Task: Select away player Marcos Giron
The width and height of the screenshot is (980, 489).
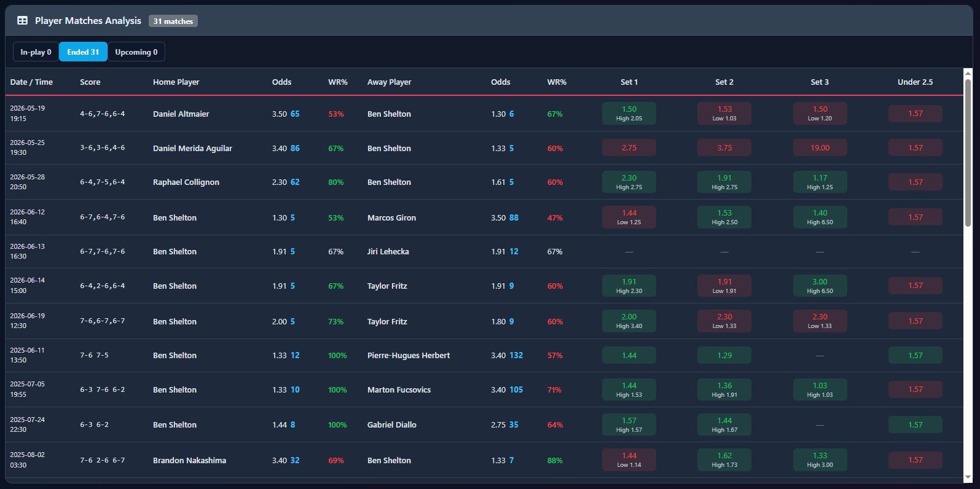Action: click(392, 218)
